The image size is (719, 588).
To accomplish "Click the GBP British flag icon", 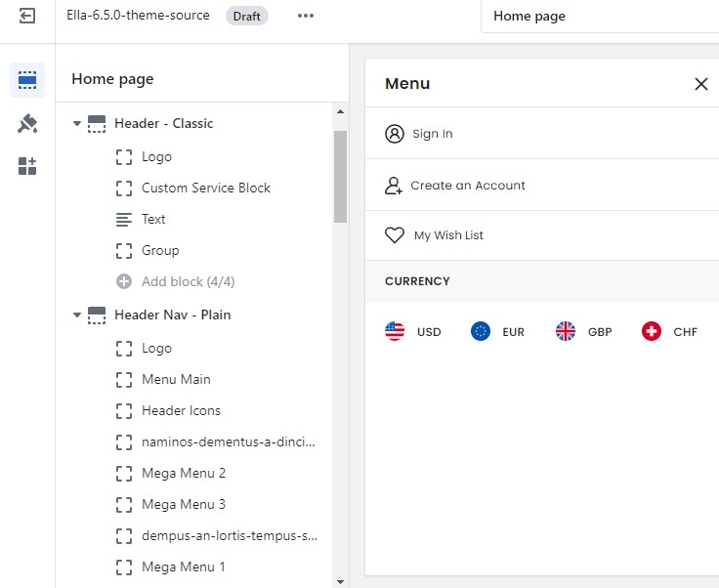I will (x=566, y=331).
